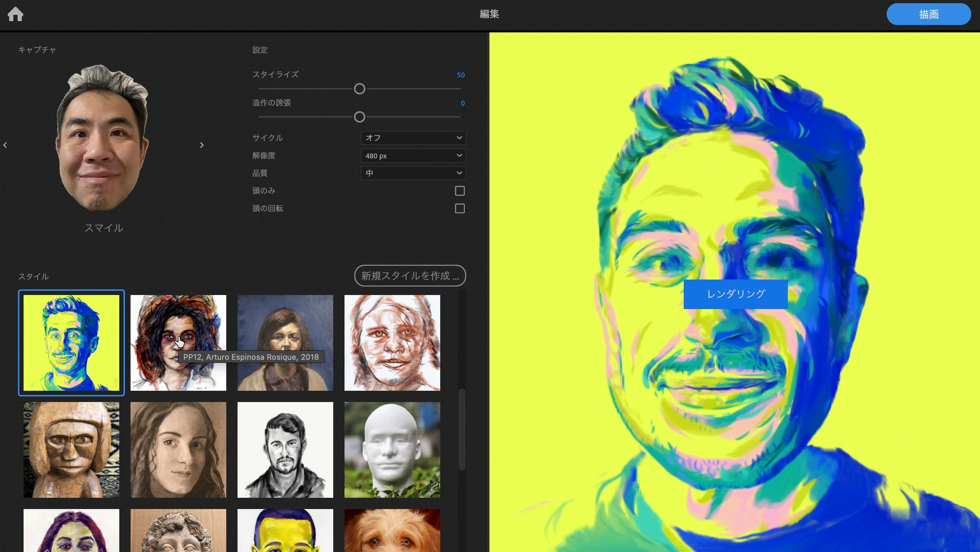Select the ink-wash bearded man style
This screenshot has height=552, width=980.
coord(285,450)
